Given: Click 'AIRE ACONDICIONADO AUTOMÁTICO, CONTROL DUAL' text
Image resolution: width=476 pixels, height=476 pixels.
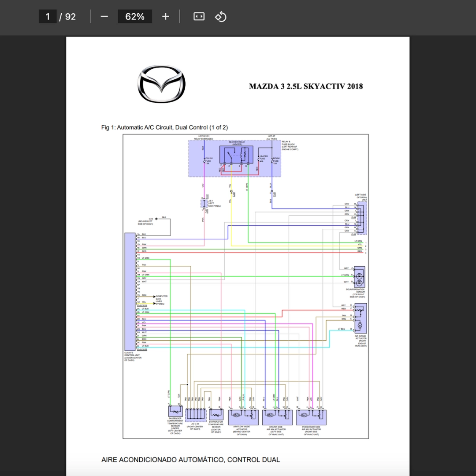Looking at the screenshot, I should coord(191,460).
